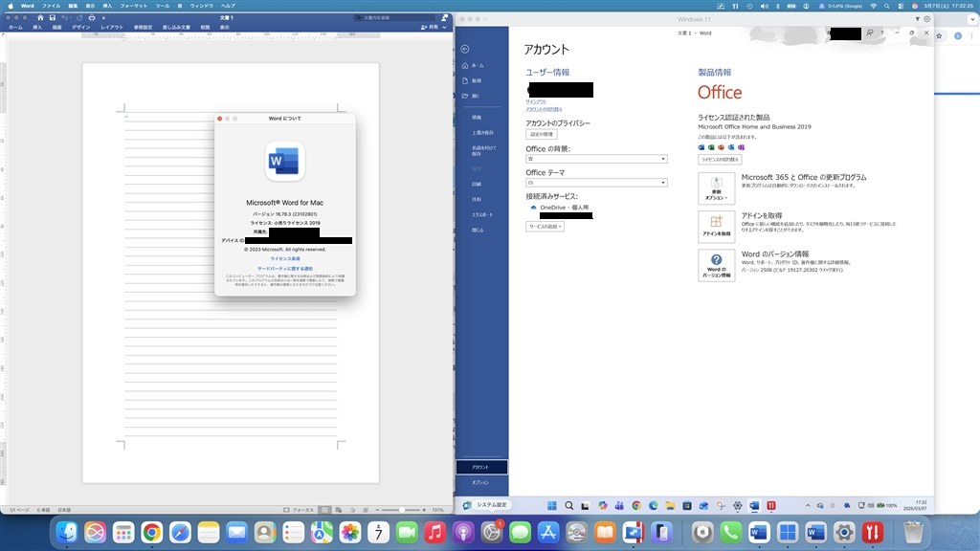
Task: Click the Windows Start button in the taskbar
Action: 552,505
